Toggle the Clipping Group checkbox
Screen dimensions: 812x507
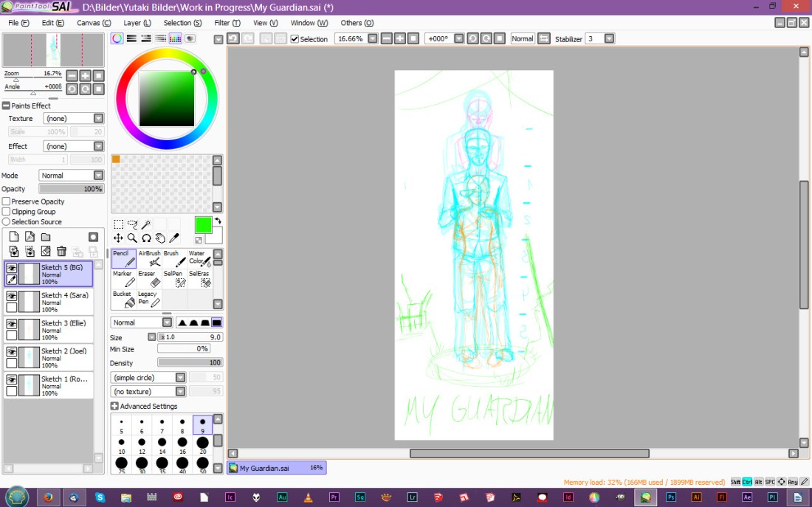7,212
